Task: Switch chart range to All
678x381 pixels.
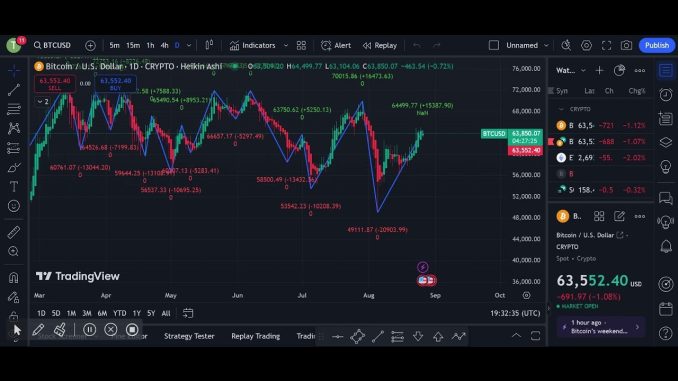Action: [x=166, y=313]
